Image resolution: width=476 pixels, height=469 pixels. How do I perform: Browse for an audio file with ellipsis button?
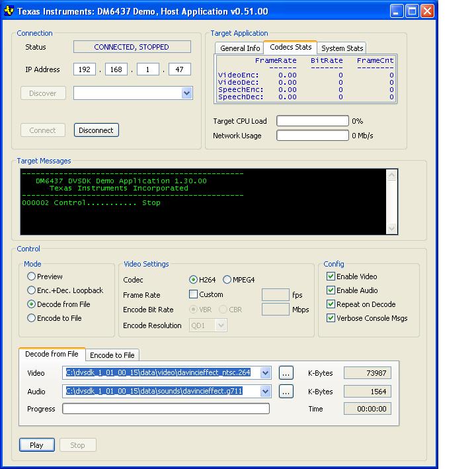[x=286, y=392]
